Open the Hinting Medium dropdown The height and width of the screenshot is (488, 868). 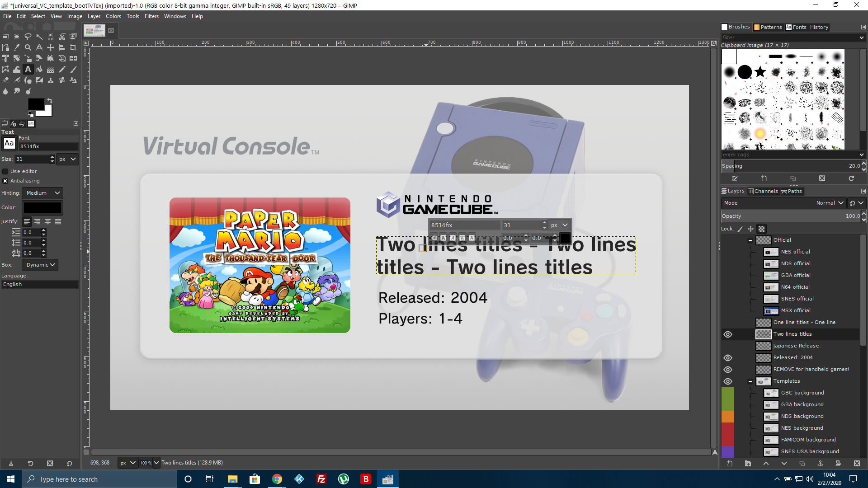coord(43,193)
